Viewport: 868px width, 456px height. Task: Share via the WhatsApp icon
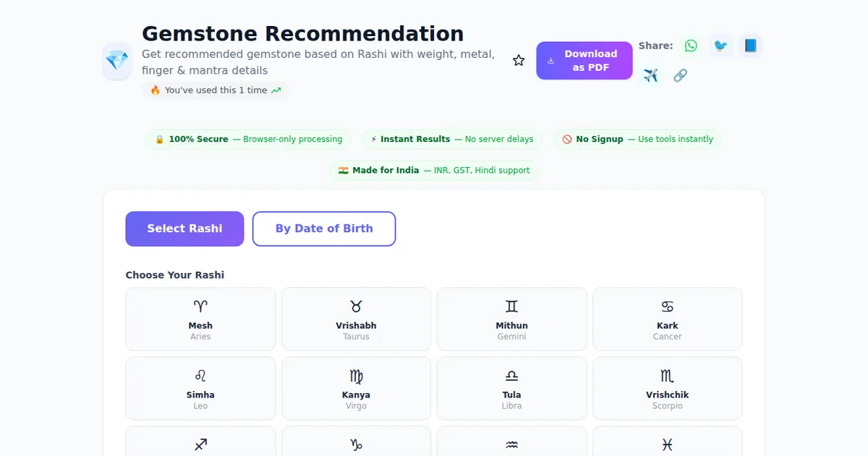(691, 45)
